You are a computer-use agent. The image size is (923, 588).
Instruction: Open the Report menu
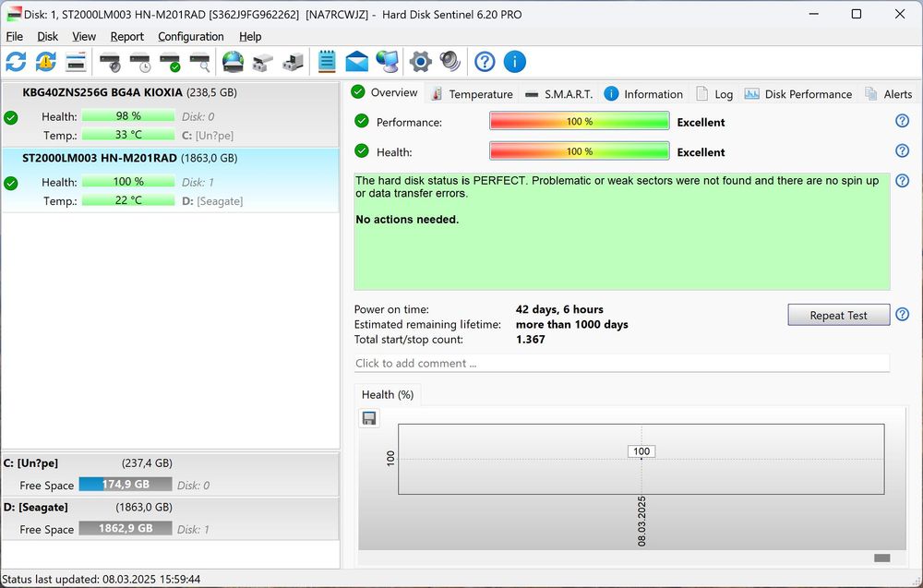[126, 36]
